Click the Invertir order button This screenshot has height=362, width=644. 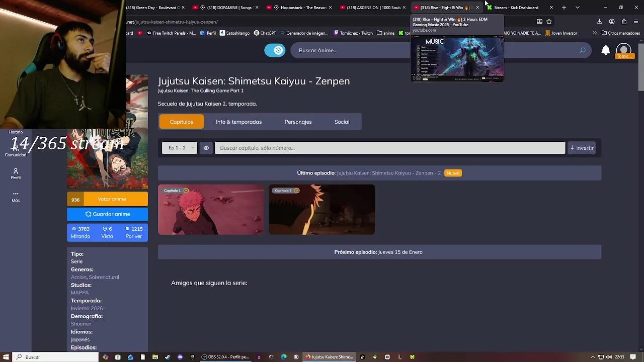(x=582, y=148)
